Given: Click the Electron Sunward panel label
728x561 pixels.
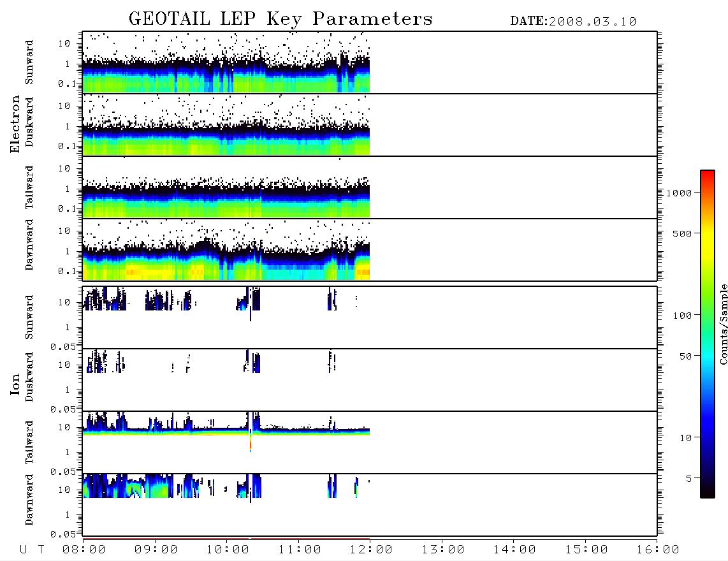Looking at the screenshot, I should pos(29,62).
